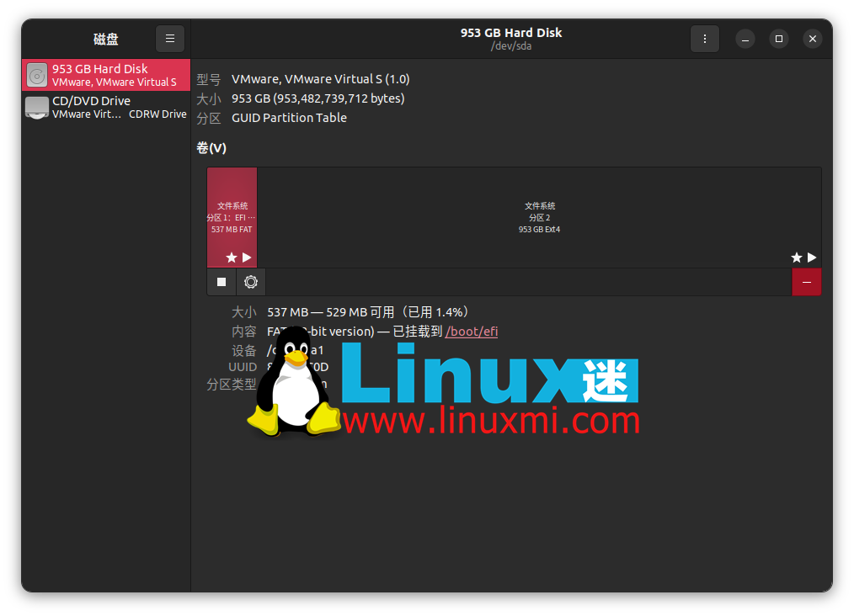The width and height of the screenshot is (854, 616).
Task: Open the drive options three-dot menu
Action: pyautogui.click(x=705, y=38)
